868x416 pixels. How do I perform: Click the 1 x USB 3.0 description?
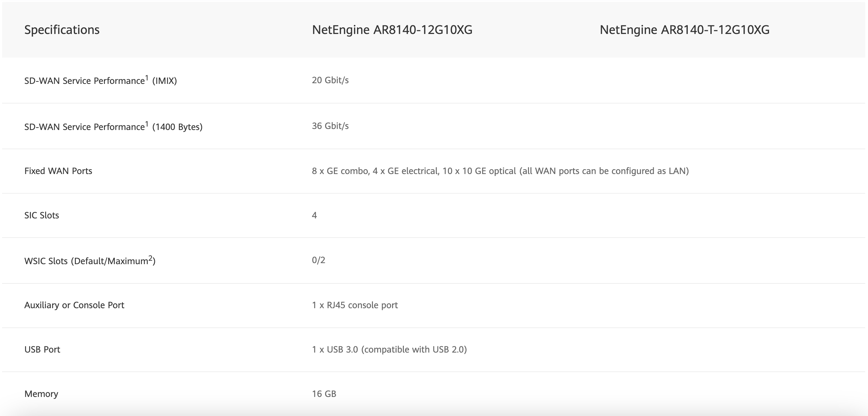click(389, 349)
